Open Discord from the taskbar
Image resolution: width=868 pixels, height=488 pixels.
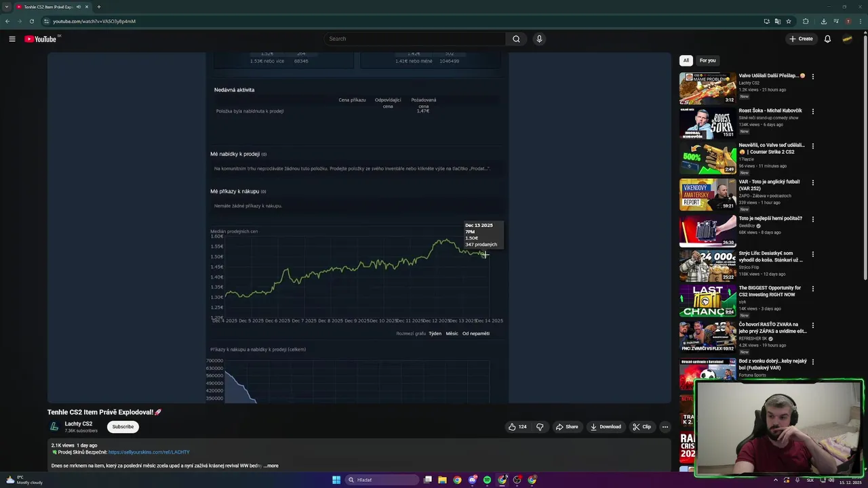click(x=472, y=480)
